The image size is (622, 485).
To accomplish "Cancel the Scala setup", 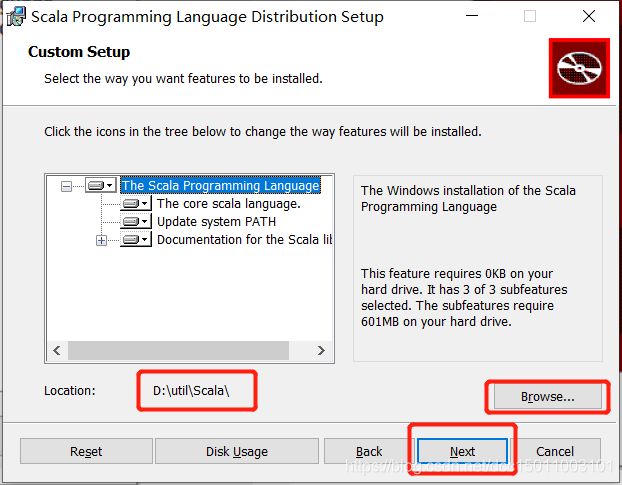I will click(x=555, y=451).
